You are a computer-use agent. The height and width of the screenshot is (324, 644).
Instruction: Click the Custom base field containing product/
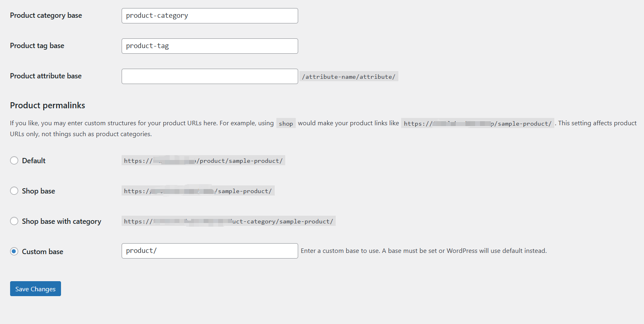click(209, 250)
